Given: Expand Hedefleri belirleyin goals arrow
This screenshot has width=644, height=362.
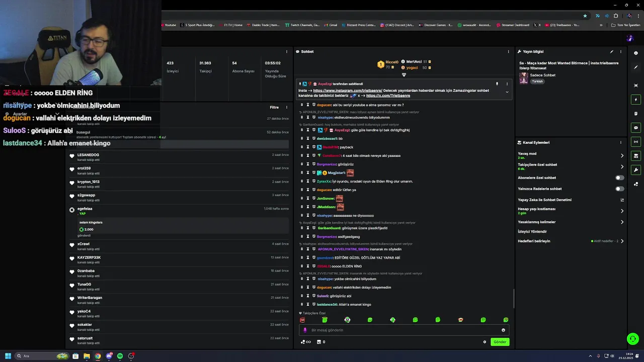Looking at the screenshot, I should tap(622, 241).
